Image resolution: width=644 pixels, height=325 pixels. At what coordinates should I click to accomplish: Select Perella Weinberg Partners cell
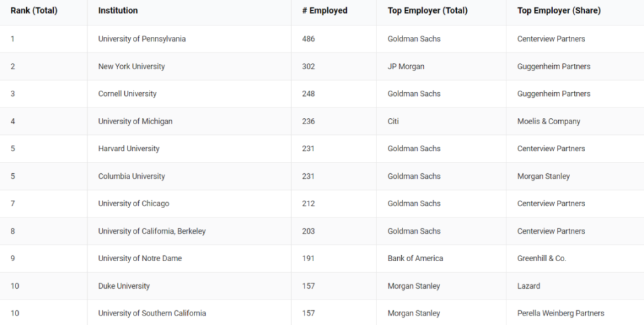pos(561,313)
